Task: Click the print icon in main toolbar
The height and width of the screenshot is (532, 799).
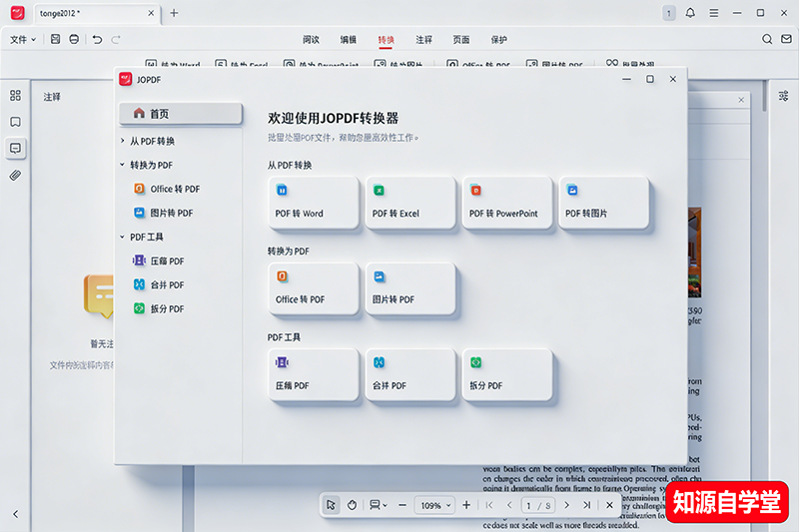Action: tap(74, 39)
